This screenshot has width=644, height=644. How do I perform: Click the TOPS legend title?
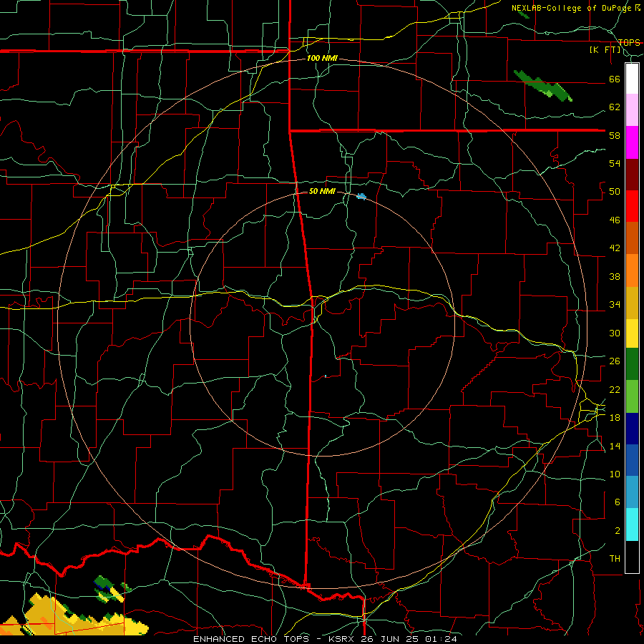click(x=629, y=42)
